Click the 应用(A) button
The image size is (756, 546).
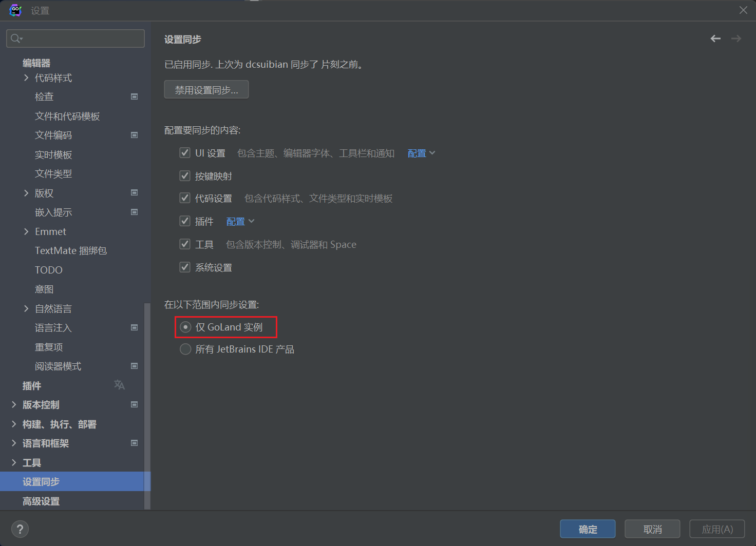click(717, 529)
